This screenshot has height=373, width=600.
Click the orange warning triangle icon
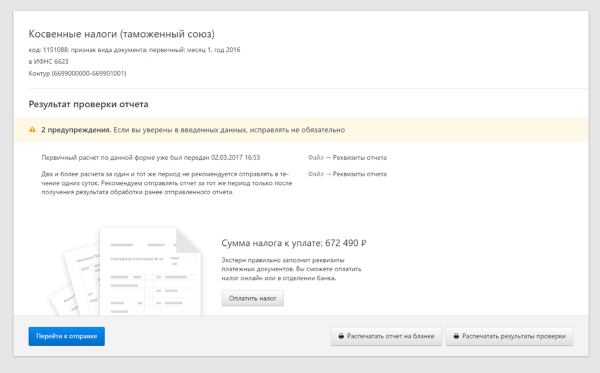click(x=33, y=130)
